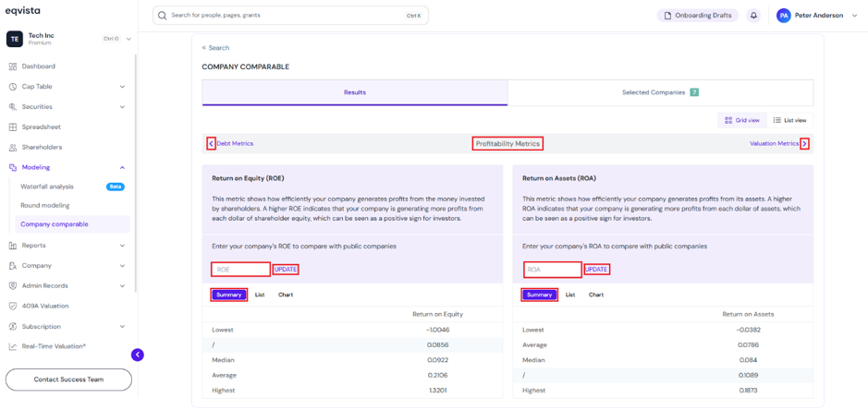Click ROA Highest value 0.1873
Viewport: 868px width, 410px height.
[x=748, y=391]
